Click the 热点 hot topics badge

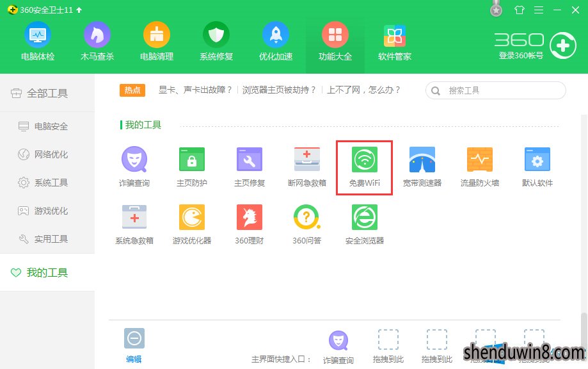click(x=132, y=90)
